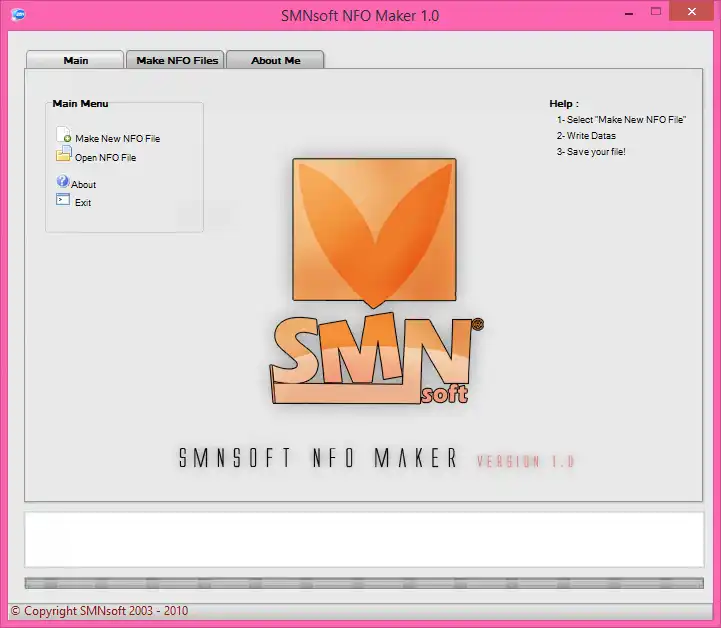Image resolution: width=721 pixels, height=628 pixels.
Task: Click the gray progress bar
Action: (x=364, y=583)
